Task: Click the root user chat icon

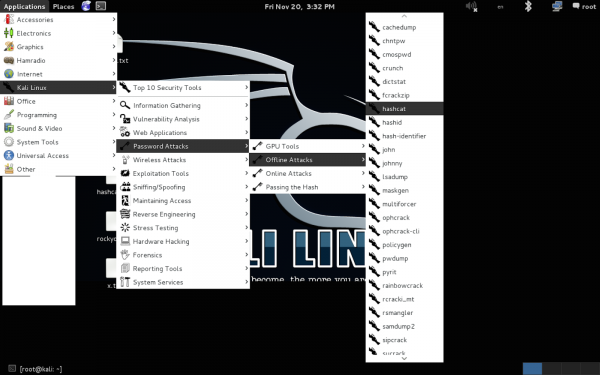Action: point(576,6)
